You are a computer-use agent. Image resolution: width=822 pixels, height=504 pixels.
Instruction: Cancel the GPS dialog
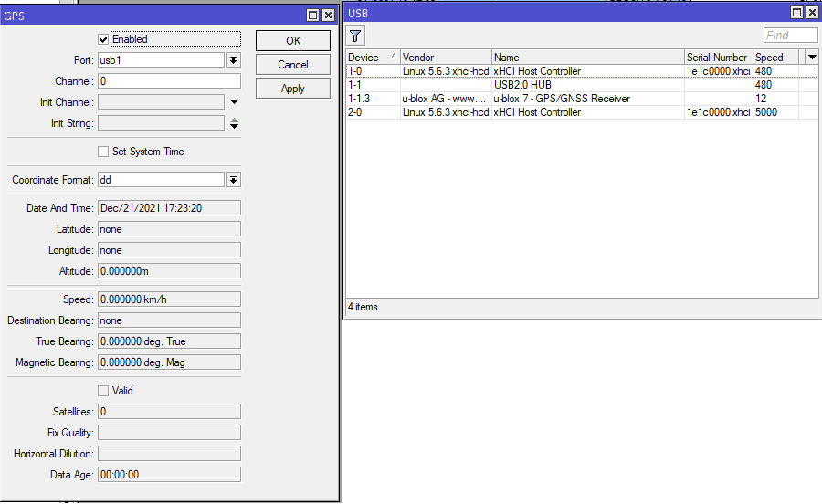293,65
